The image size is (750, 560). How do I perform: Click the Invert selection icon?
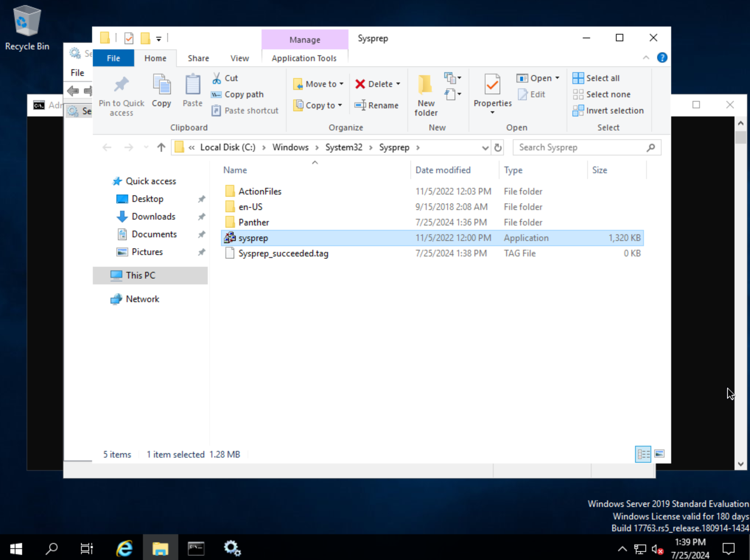578,111
